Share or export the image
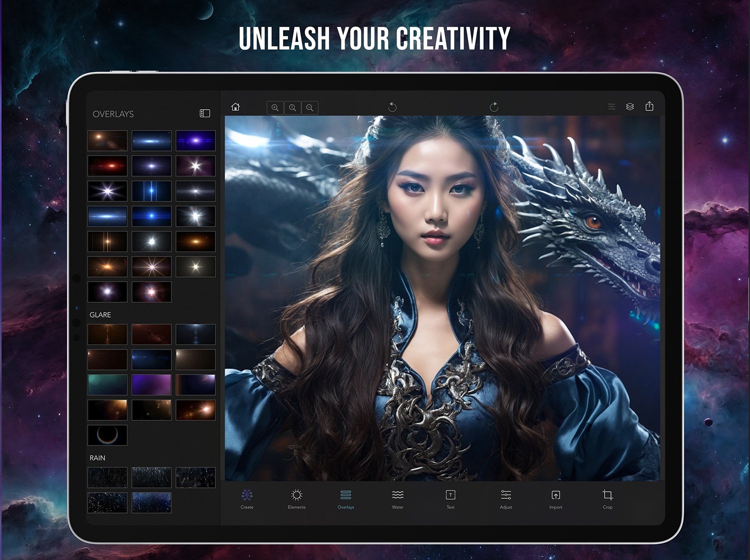The width and height of the screenshot is (750, 560). pos(649,106)
